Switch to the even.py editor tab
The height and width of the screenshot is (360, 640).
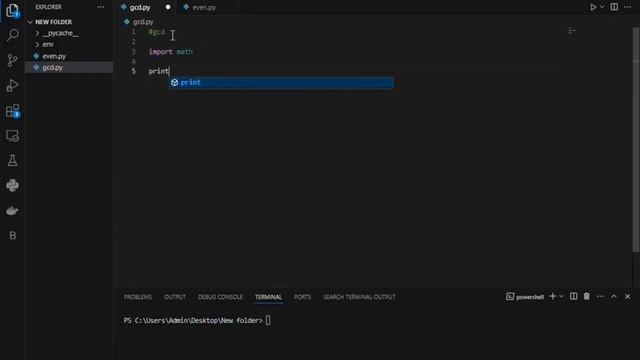(204, 7)
